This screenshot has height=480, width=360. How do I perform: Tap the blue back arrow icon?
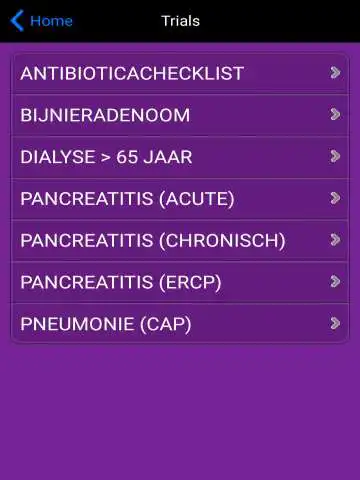click(x=17, y=21)
